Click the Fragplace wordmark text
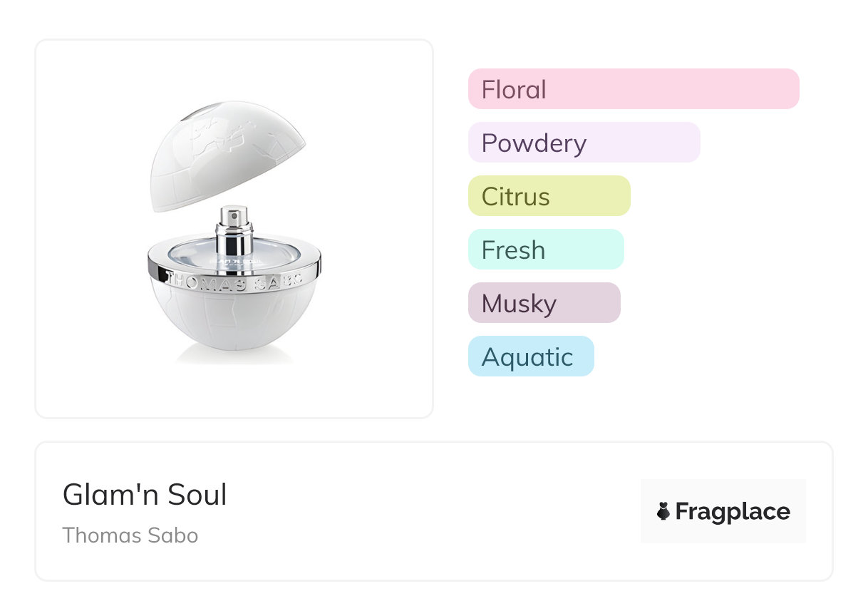Image resolution: width=868 pixels, height=616 pixels. pos(732,512)
